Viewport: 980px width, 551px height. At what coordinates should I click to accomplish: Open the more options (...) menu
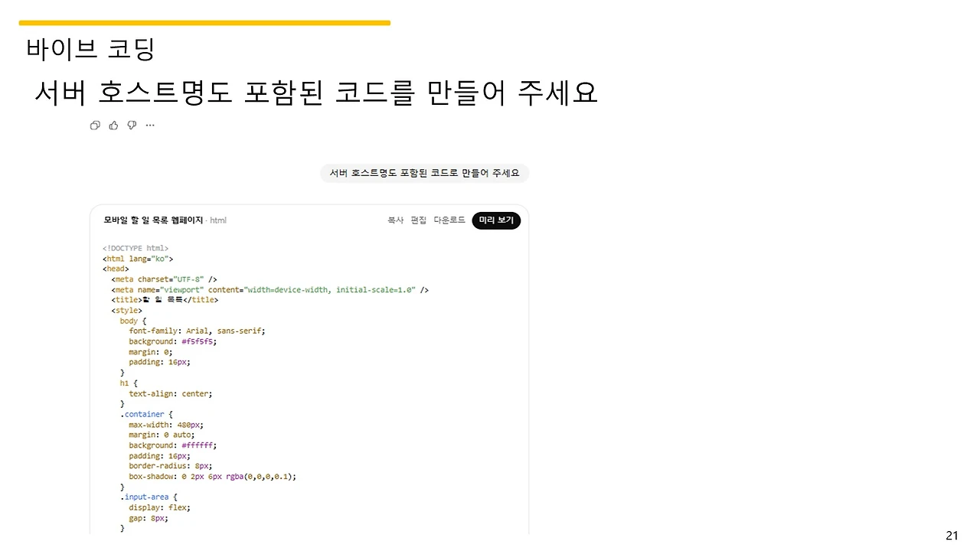point(150,125)
